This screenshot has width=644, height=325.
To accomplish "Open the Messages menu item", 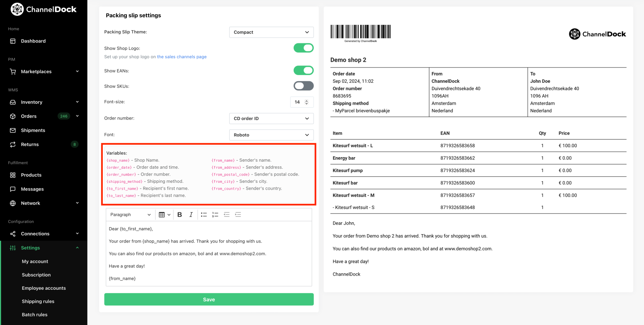I will tap(32, 189).
